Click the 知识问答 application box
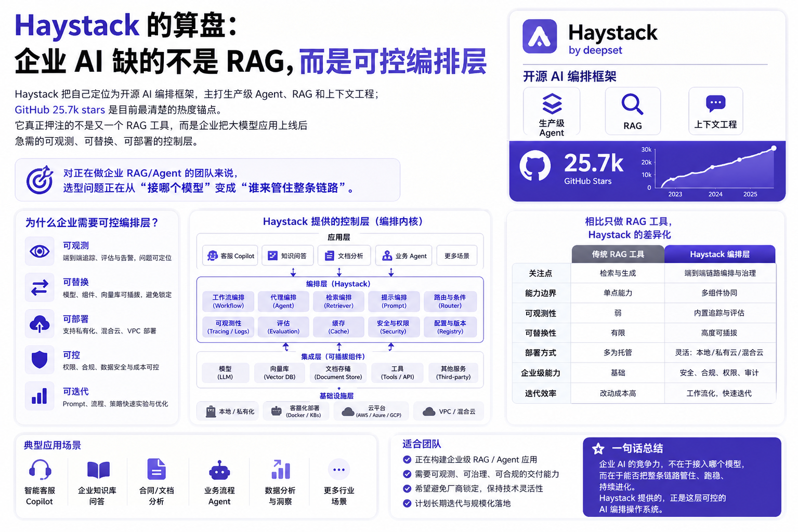Viewport: 798px width, 532px height. click(x=287, y=256)
